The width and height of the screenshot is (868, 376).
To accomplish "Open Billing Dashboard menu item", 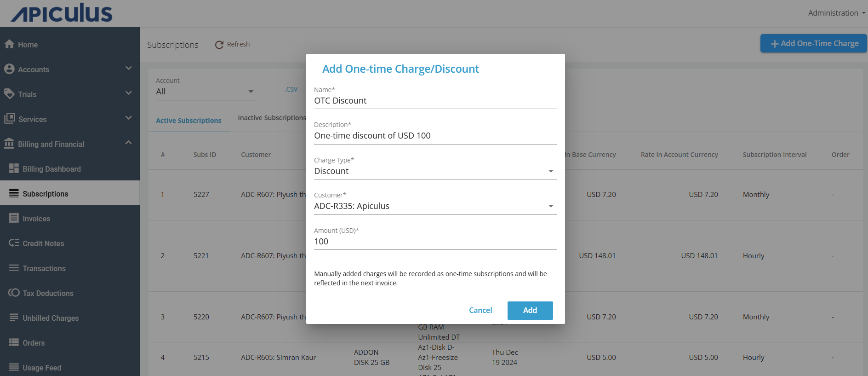I will [x=70, y=169].
